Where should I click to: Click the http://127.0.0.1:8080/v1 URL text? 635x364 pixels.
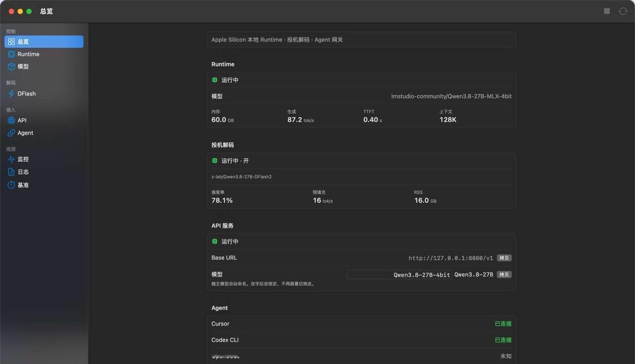coord(451,258)
